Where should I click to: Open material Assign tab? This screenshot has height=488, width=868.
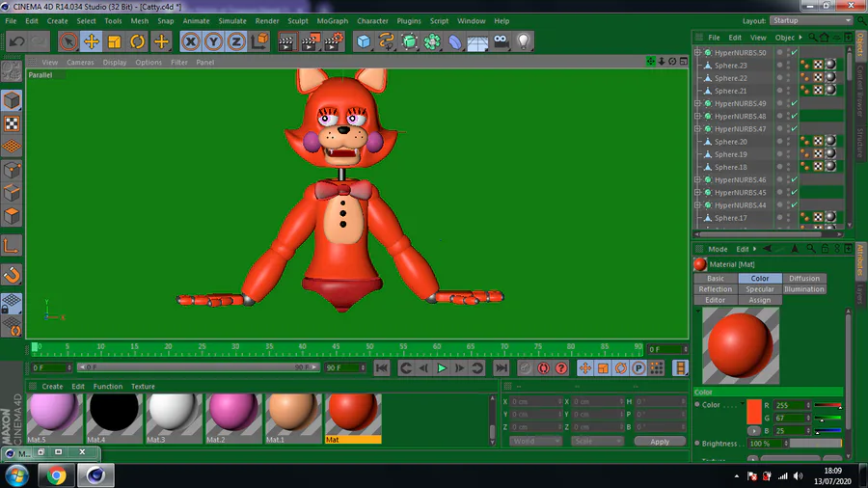(x=760, y=300)
